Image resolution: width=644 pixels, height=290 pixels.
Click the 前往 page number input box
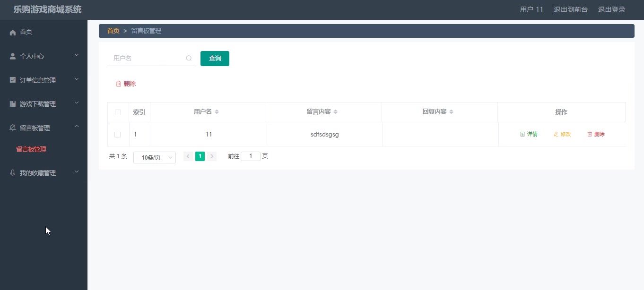(x=251, y=156)
